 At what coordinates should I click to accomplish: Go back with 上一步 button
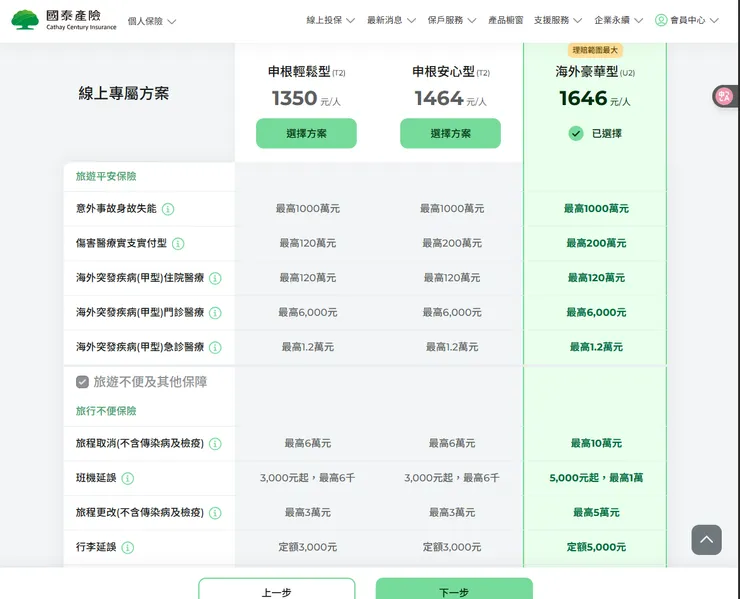[x=277, y=589]
